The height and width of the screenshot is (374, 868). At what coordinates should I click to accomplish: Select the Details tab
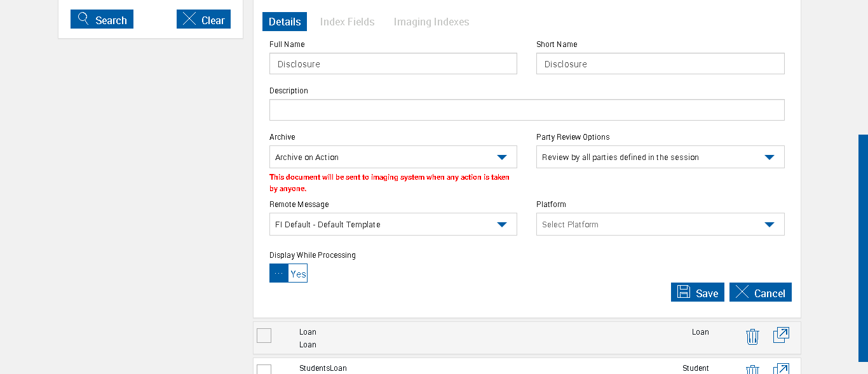pos(285,22)
